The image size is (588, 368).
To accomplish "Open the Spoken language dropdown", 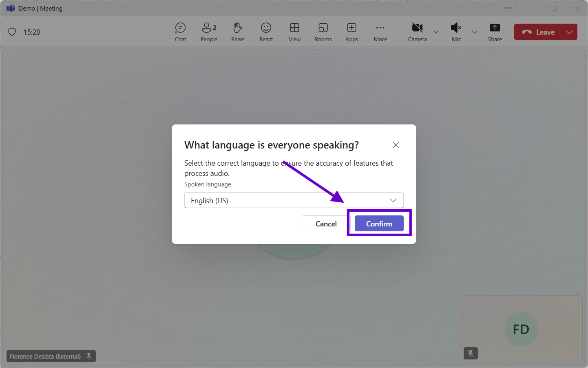I will tap(294, 200).
